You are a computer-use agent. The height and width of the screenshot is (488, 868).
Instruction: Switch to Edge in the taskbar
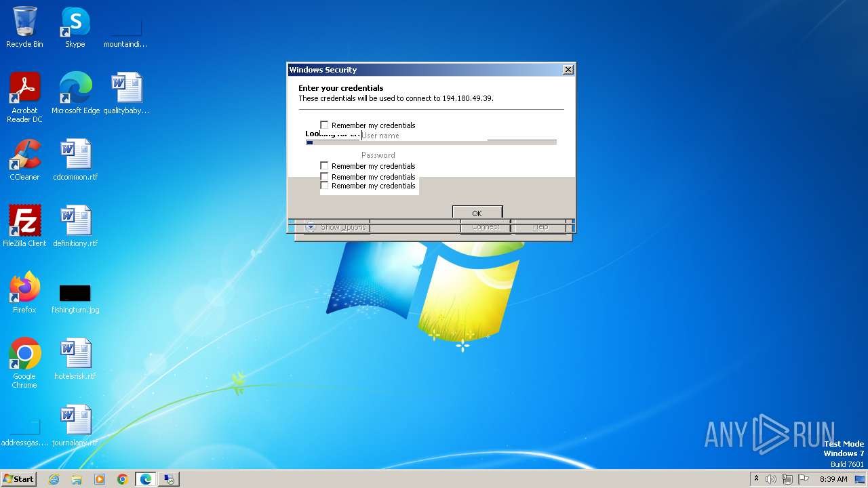coord(146,479)
